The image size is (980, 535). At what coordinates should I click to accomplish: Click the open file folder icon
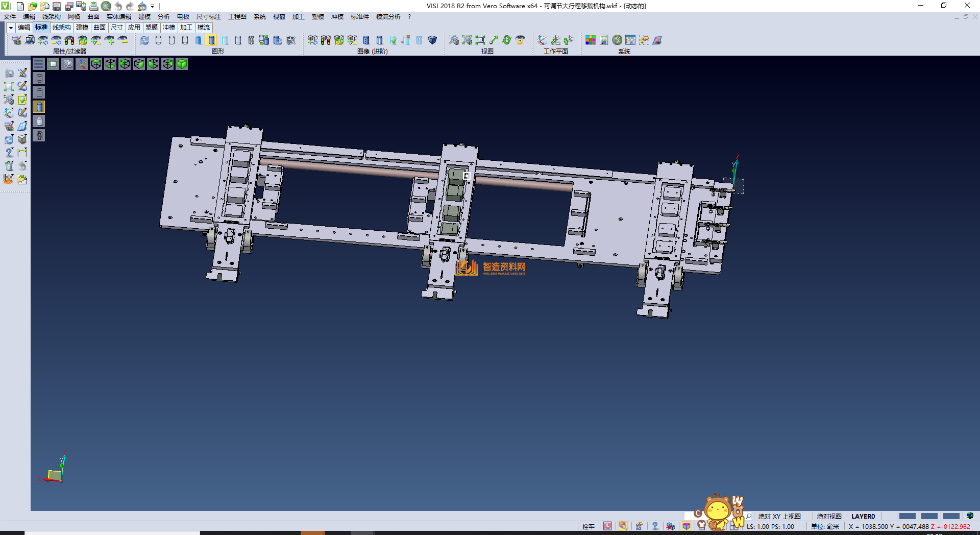pyautogui.click(x=32, y=6)
